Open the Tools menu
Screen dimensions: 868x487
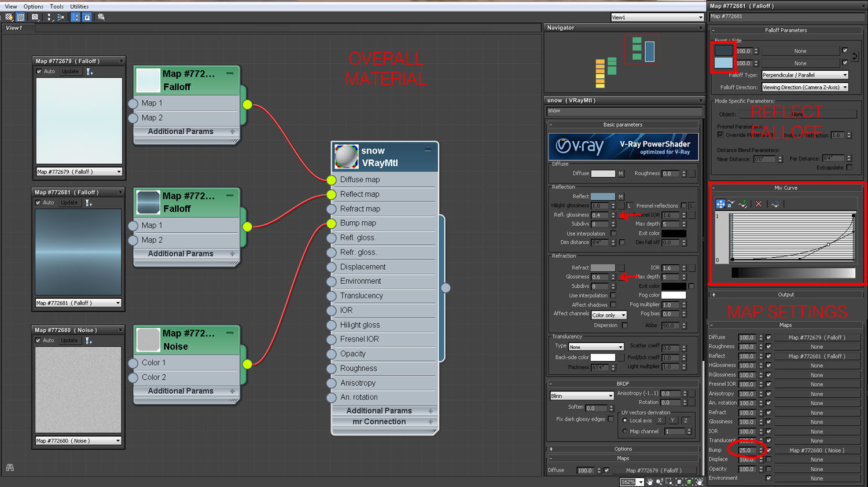click(57, 6)
